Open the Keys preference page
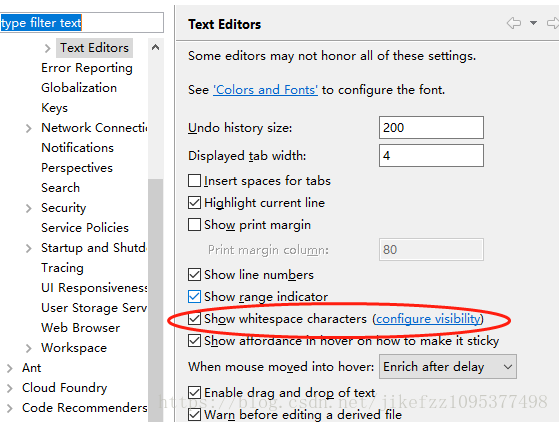 [x=54, y=108]
